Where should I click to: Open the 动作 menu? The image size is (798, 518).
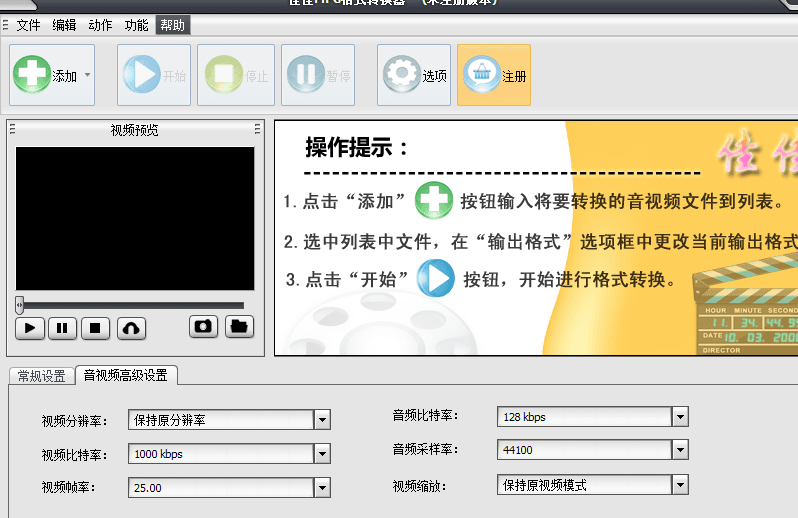100,25
